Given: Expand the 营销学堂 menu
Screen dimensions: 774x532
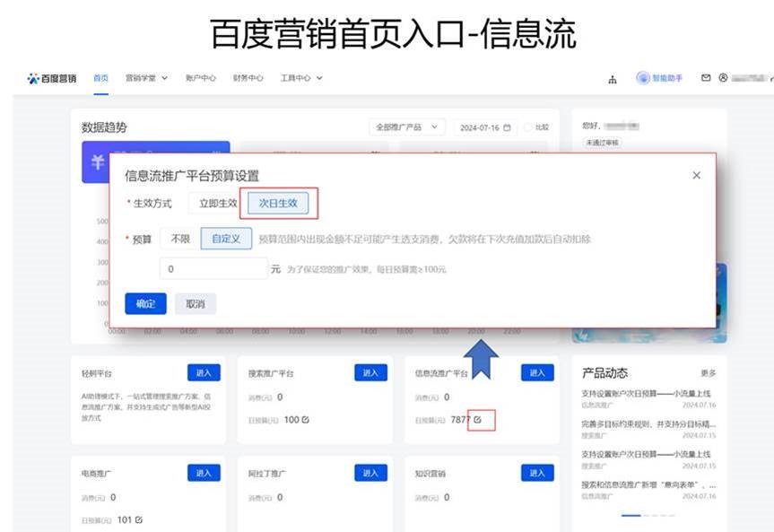Looking at the screenshot, I should tap(146, 78).
